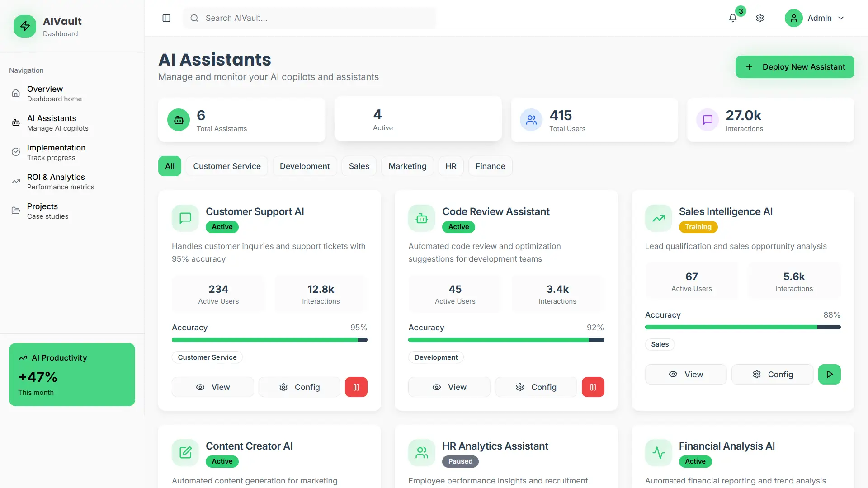This screenshot has width=868, height=488.
Task: View the Code Review Assistant
Action: click(x=449, y=387)
